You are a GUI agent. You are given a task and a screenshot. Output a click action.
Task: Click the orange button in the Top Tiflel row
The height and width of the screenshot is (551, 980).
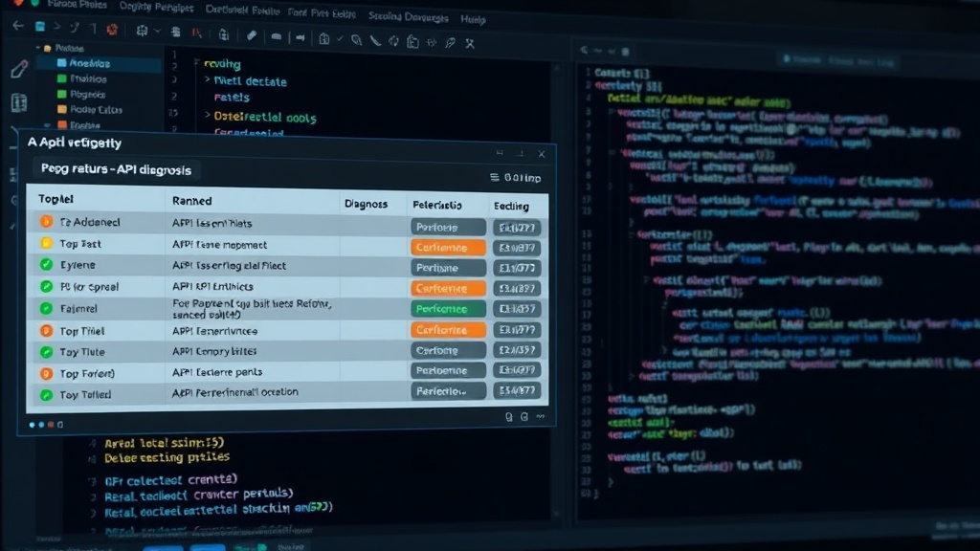[x=448, y=330]
